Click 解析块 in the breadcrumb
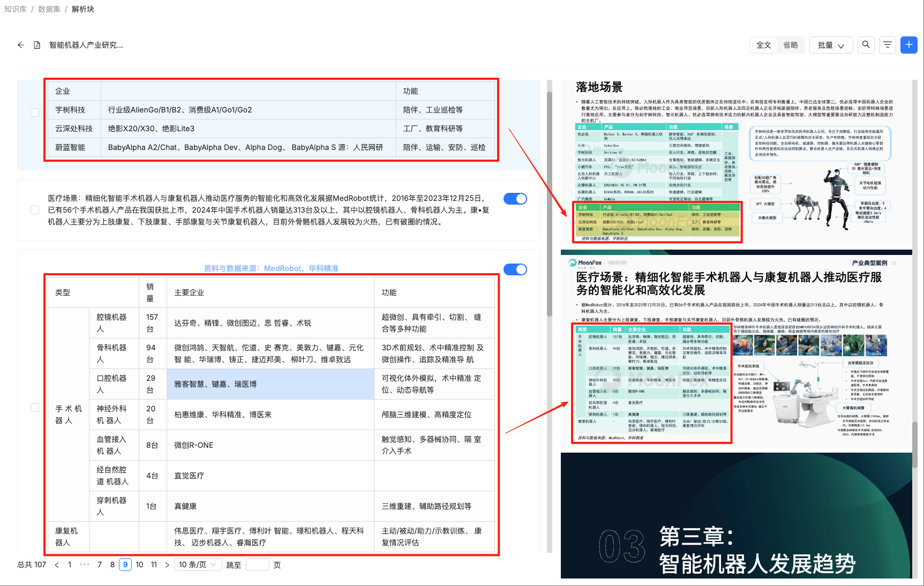924x586 pixels. click(83, 9)
